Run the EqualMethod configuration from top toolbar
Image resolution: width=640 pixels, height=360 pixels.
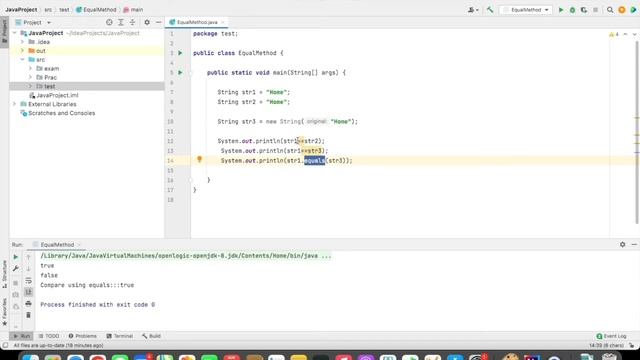click(x=561, y=10)
